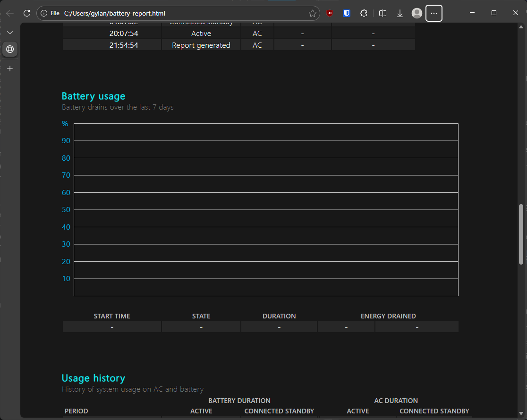The height and width of the screenshot is (420, 527).
Task: Click the refresh page button
Action: [x=27, y=13]
